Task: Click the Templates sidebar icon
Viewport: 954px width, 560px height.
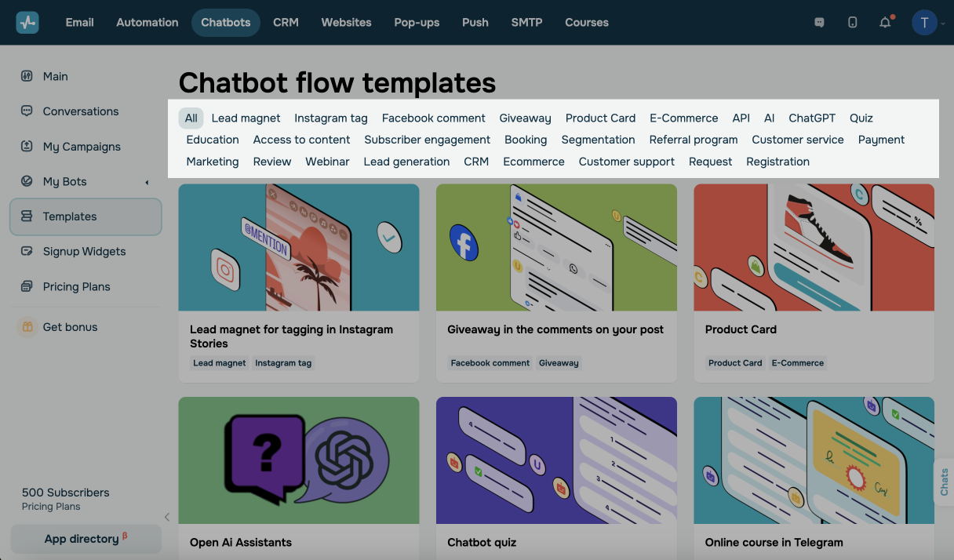Action: tap(27, 216)
